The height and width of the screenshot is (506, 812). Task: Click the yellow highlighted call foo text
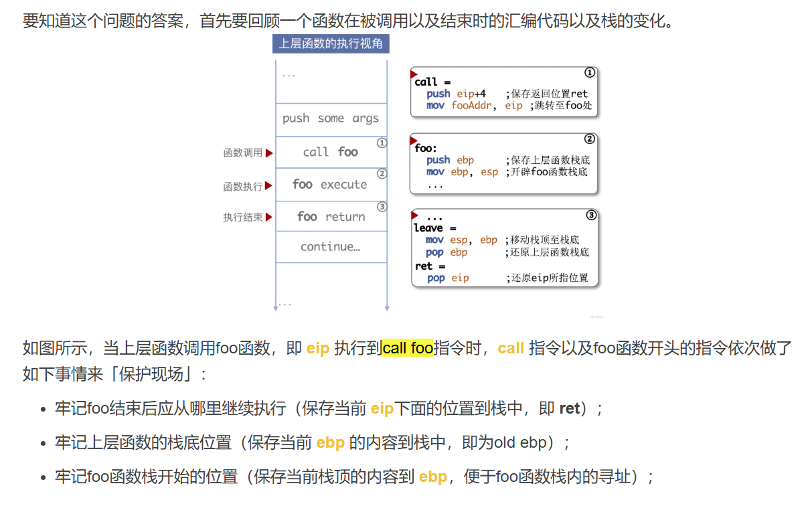[x=408, y=349]
